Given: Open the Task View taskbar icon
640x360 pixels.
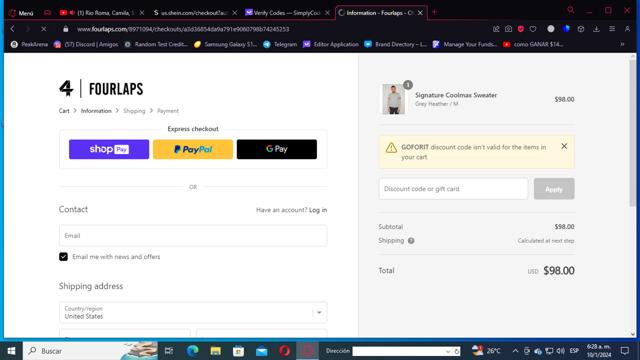Looking at the screenshot, I should click(x=169, y=351).
